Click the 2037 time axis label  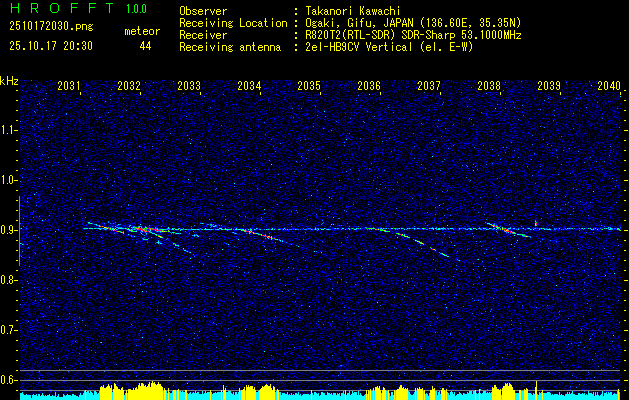429,86
